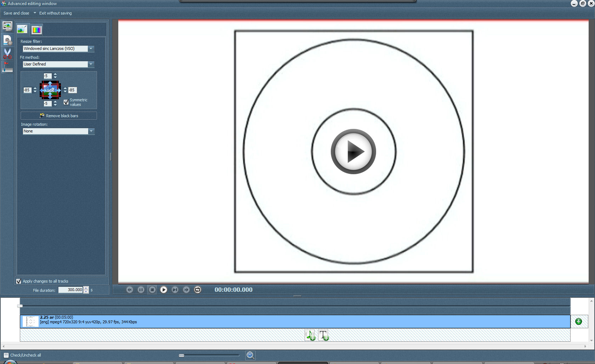Click the large play overlay on the preview
This screenshot has height=364, width=595.
point(353,152)
